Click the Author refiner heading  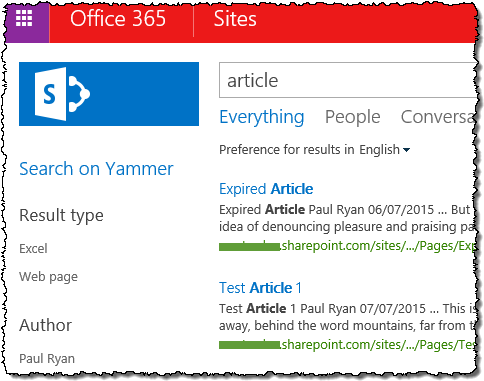click(x=45, y=325)
